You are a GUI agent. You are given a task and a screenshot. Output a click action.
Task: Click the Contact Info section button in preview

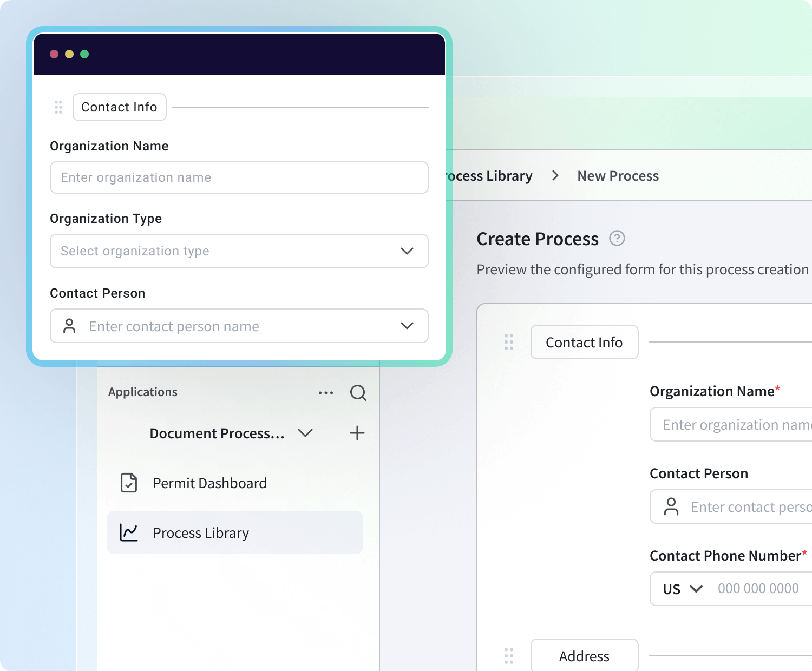584,343
